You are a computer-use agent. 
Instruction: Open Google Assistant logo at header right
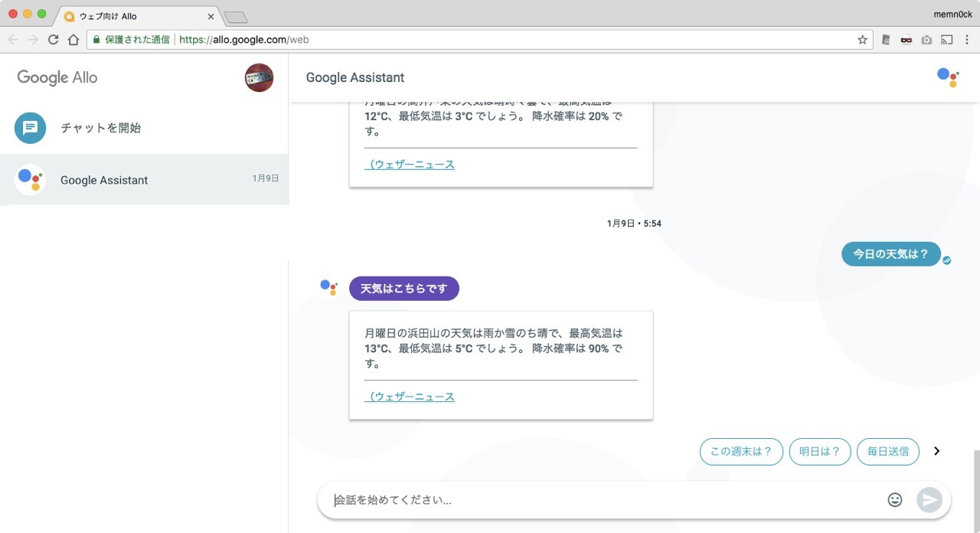(948, 77)
